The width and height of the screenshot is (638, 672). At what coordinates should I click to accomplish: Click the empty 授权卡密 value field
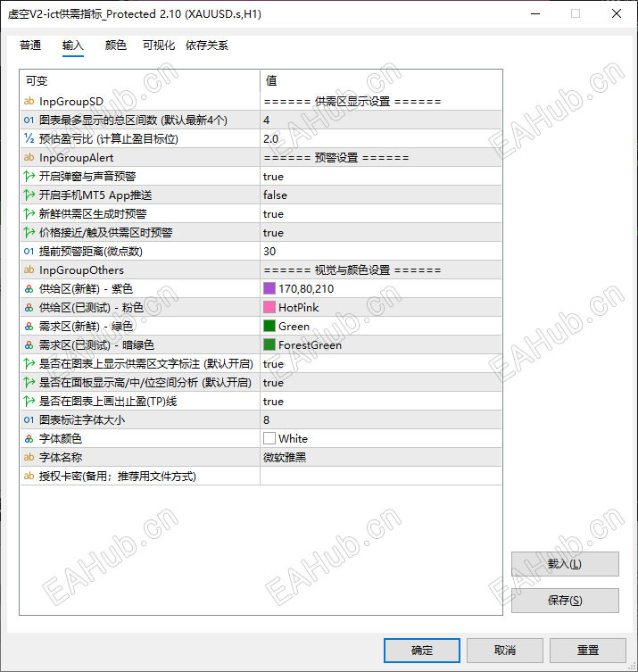(380, 477)
